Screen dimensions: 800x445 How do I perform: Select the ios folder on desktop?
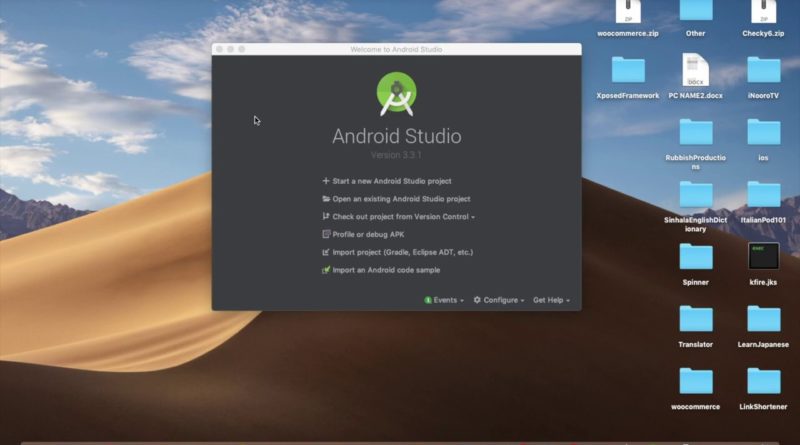tap(763, 140)
